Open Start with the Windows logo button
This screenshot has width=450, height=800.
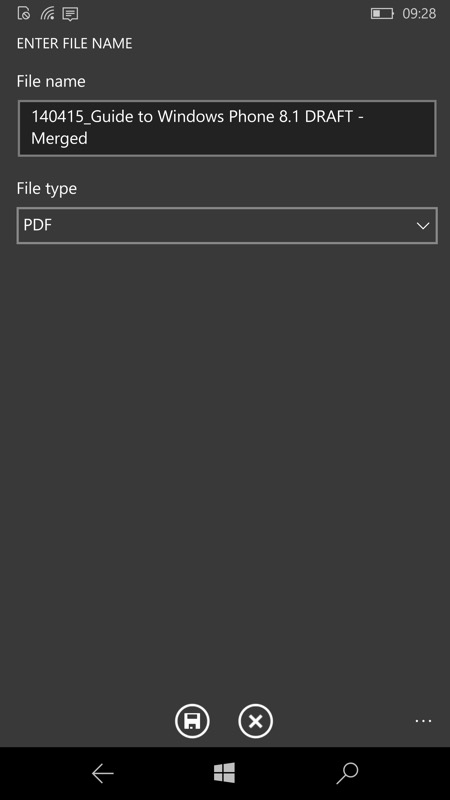click(224, 773)
